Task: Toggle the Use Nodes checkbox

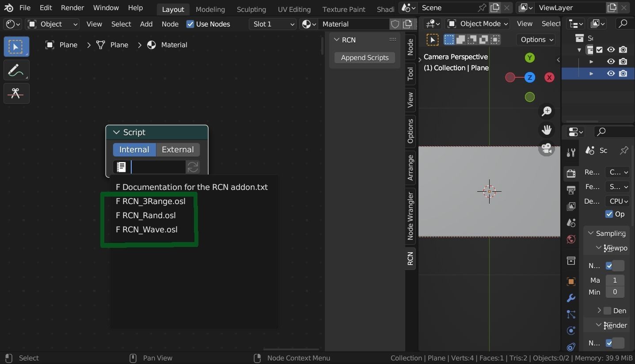Action: pos(190,24)
